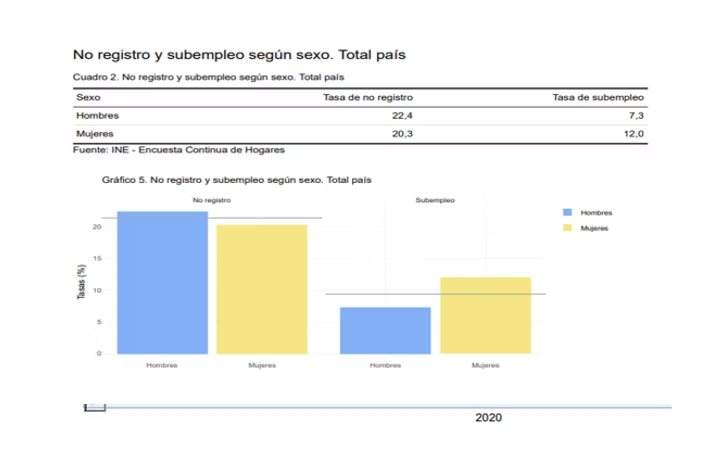
Task: Select the 'Tasa de no registro' column header
Action: (368, 98)
